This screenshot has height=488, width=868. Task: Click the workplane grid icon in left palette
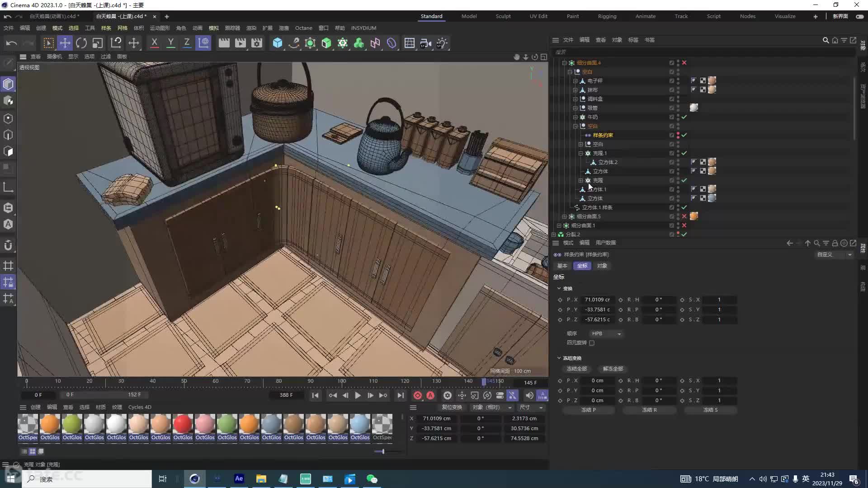8,266
